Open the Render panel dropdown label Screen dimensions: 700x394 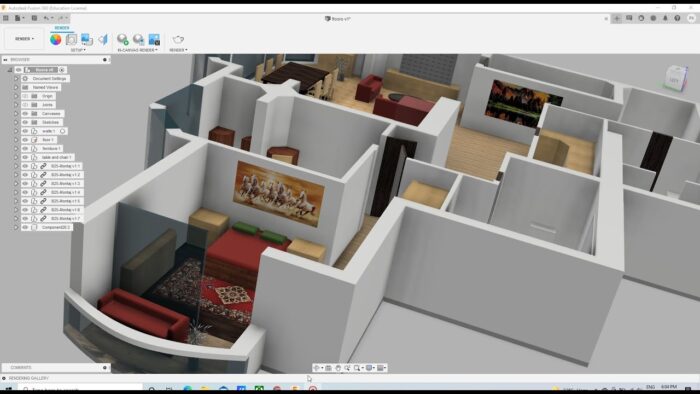(x=178, y=50)
